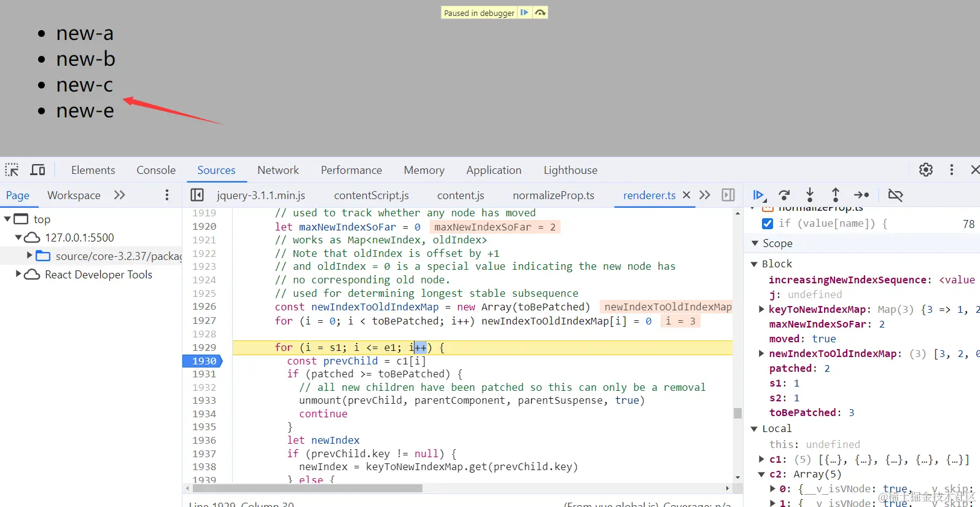Viewport: 980px width, 507px height.
Task: Open the Elements panel tab
Action: click(93, 170)
